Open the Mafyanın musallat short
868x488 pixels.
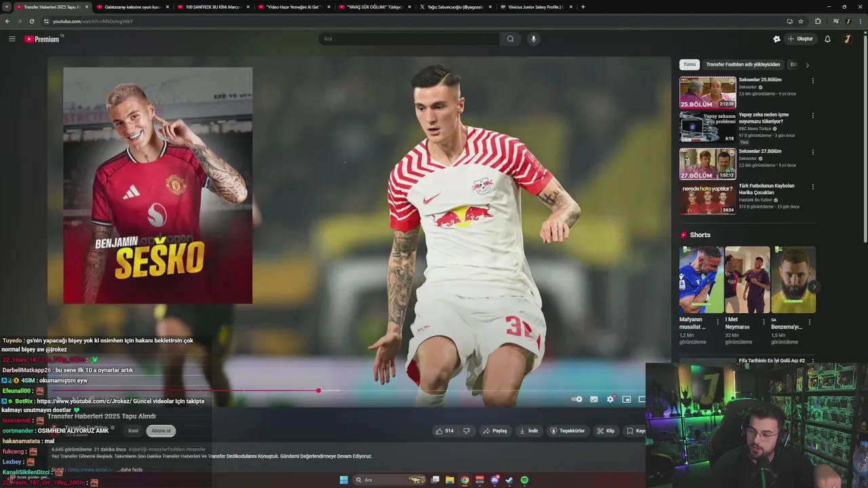tap(701, 279)
